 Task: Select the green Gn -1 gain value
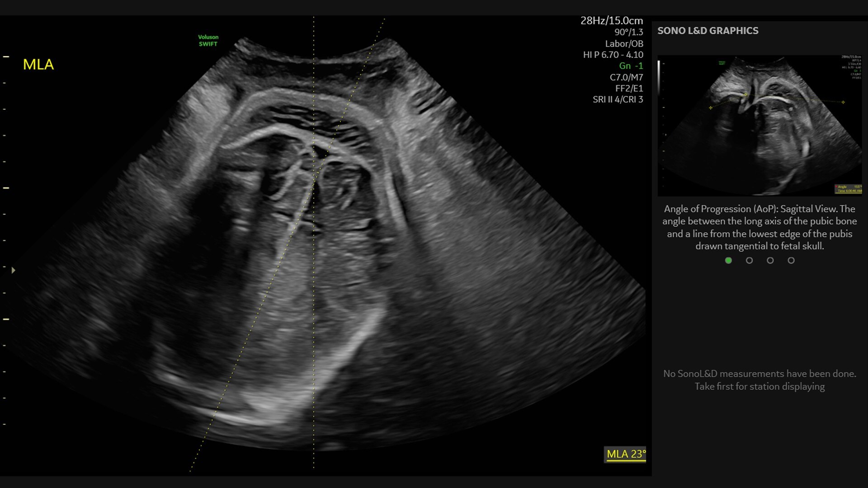[x=631, y=66]
